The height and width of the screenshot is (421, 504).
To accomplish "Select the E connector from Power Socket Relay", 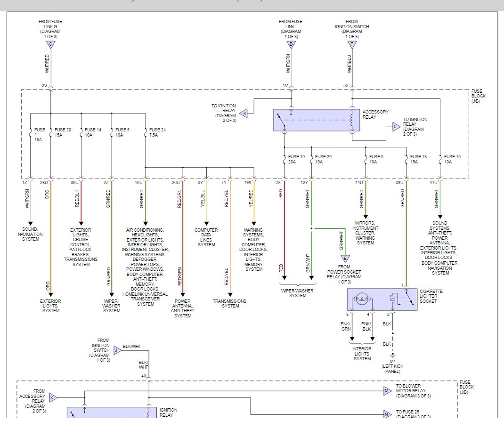I will pyautogui.click(x=345, y=258).
